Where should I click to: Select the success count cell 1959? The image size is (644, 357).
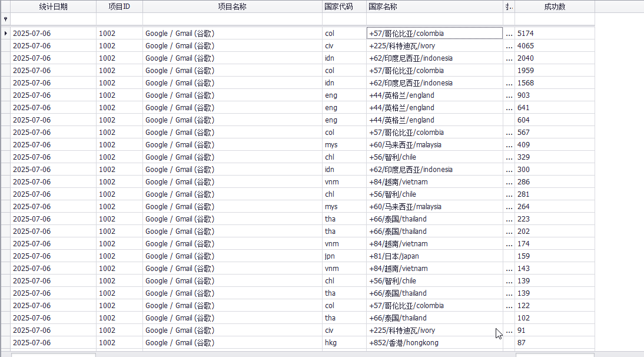tap(555, 70)
